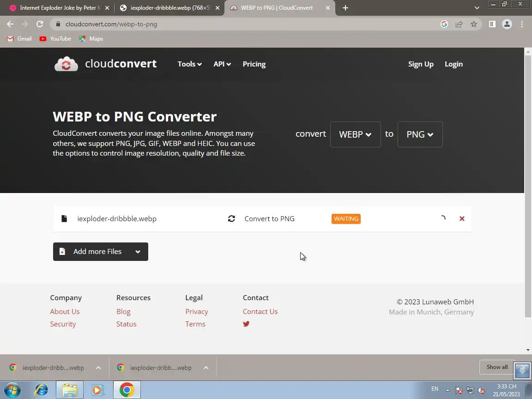The image size is (532, 399).
Task: Click the CloudConvert cloud logo icon
Action: click(66, 64)
